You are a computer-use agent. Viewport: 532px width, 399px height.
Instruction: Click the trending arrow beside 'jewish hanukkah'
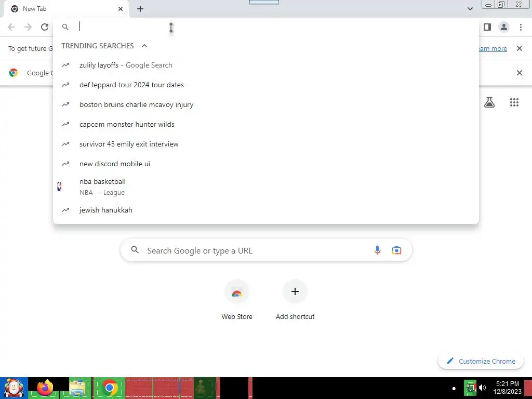65,210
